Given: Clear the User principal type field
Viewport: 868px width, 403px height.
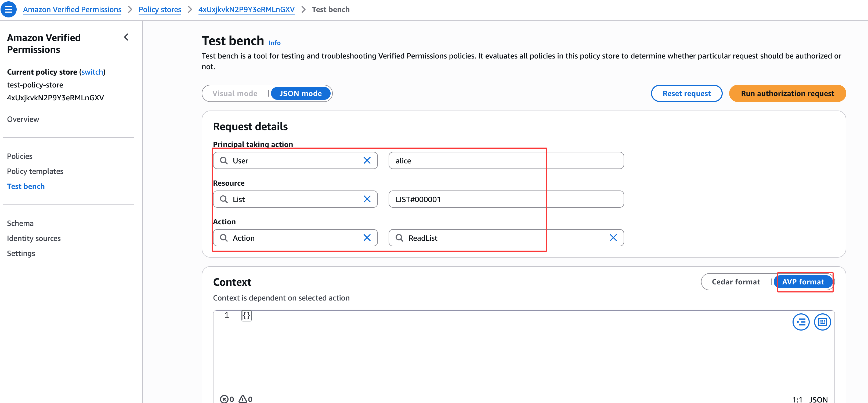Looking at the screenshot, I should pos(367,161).
